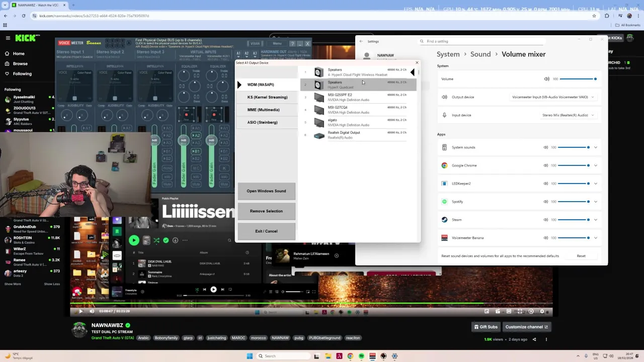Mute the Kick video player
The width and height of the screenshot is (644, 362).
point(92,311)
